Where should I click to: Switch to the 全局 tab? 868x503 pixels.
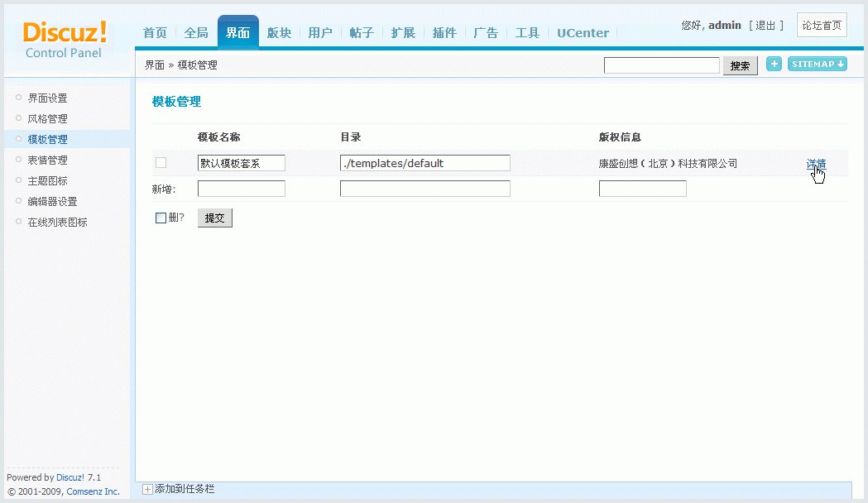(x=196, y=33)
